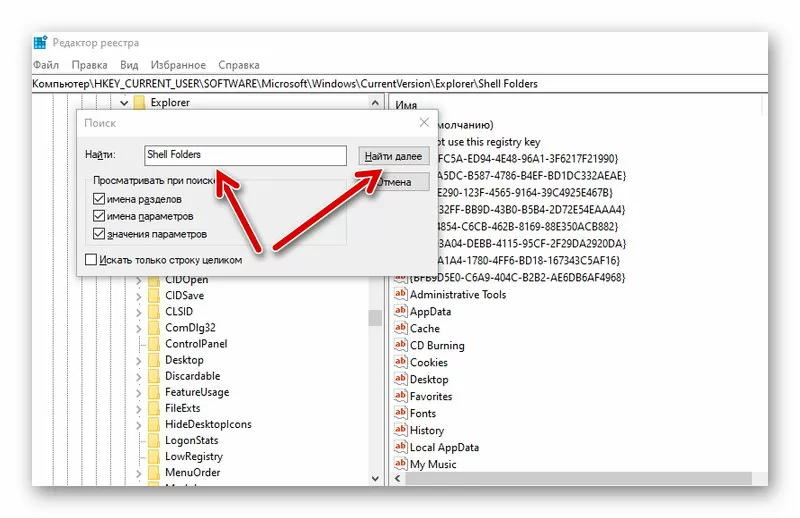Enable 'Искать только строку целиком' option
This screenshot has width=800, height=518.
[x=92, y=260]
